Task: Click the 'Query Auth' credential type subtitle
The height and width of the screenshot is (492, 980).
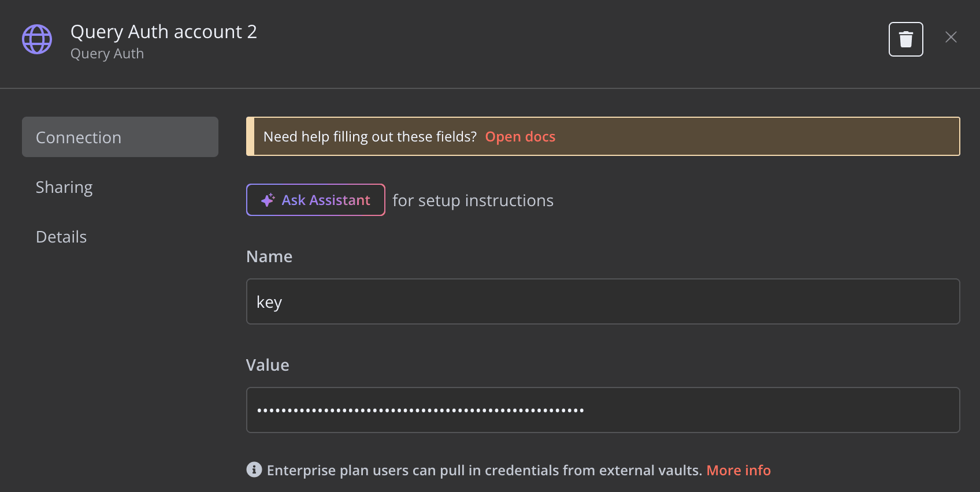Action: point(107,54)
